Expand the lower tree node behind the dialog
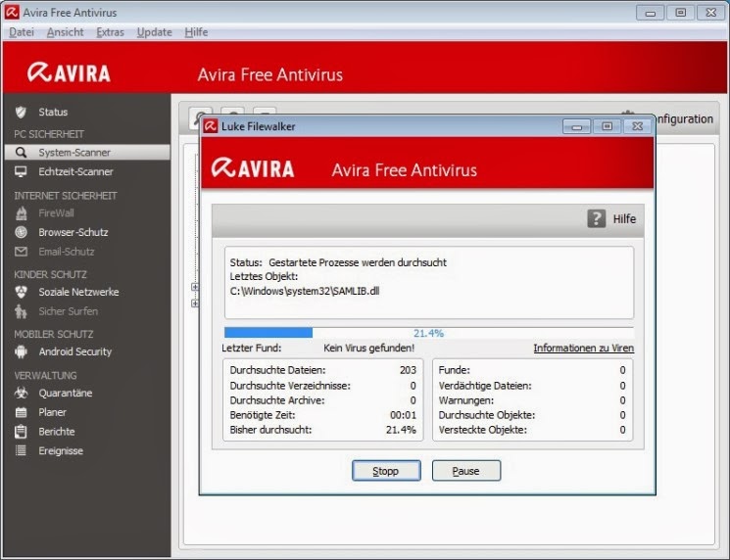The image size is (730, 560). pyautogui.click(x=195, y=303)
